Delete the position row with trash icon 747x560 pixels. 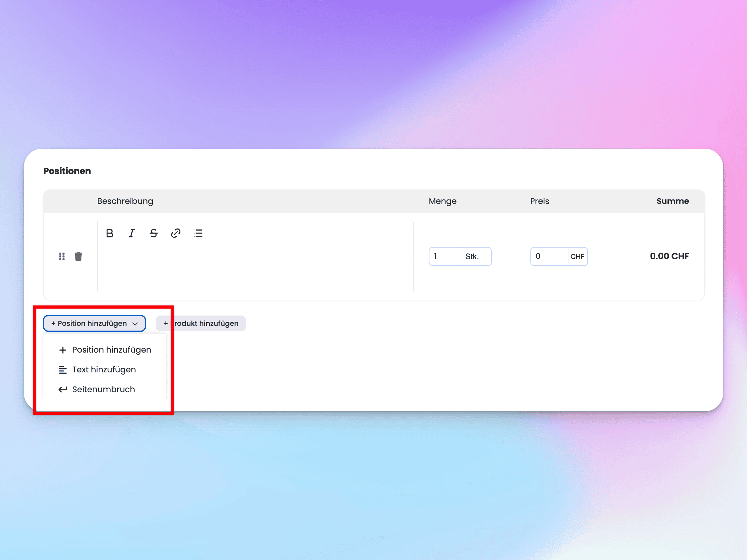pos(78,256)
